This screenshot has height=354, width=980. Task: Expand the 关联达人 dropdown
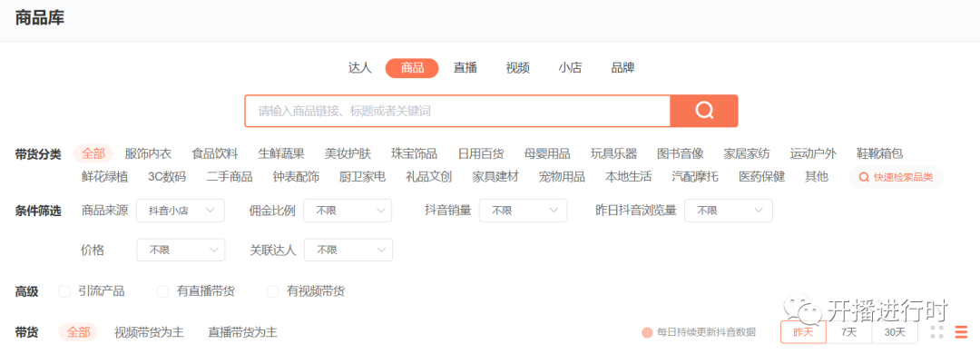348,251
